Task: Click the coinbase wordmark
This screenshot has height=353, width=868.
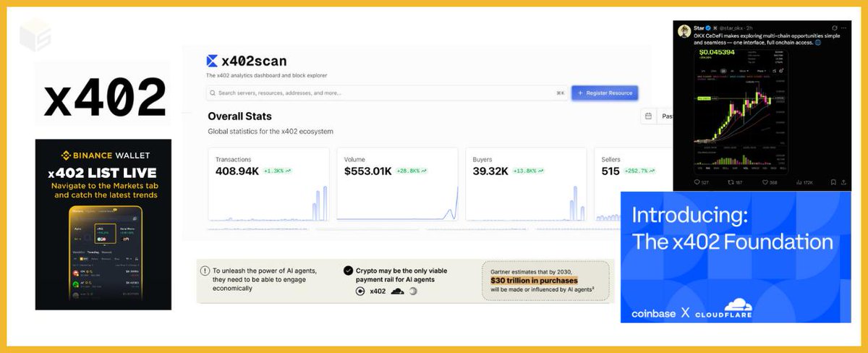Action: click(654, 313)
